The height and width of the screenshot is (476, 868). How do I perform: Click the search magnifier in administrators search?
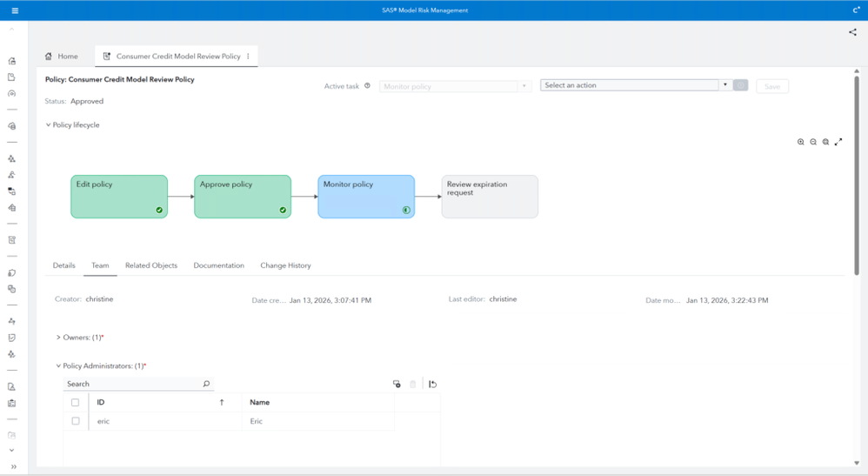point(206,384)
